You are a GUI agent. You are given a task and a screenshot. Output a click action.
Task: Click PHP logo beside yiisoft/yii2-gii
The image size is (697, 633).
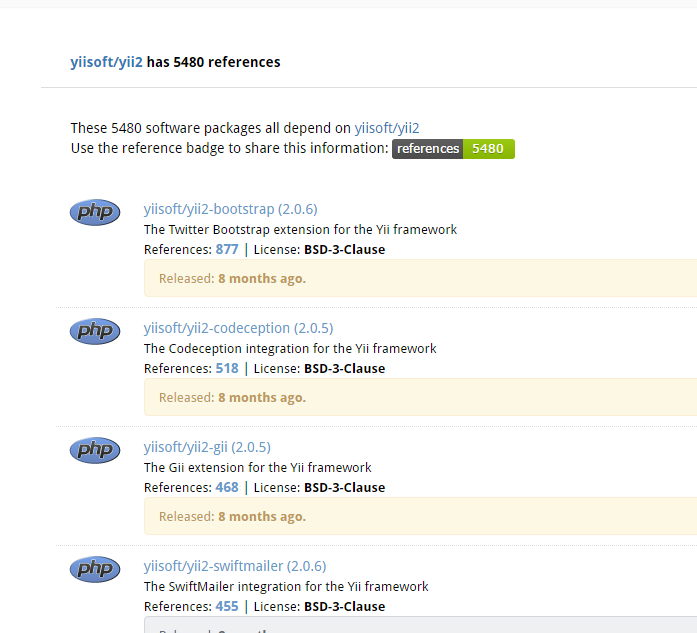[95, 450]
